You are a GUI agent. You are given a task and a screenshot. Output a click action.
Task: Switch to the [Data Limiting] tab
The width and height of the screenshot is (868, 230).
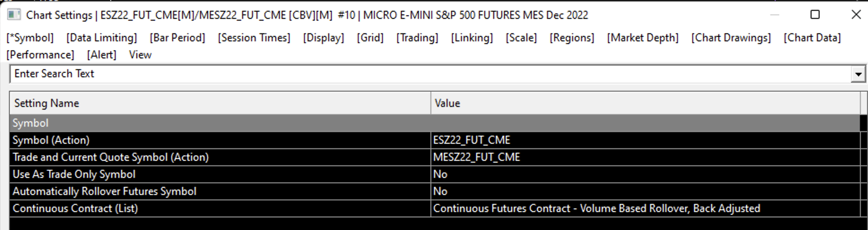click(102, 38)
